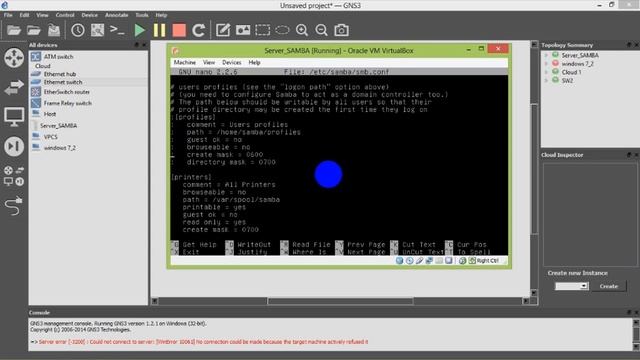Screen dimensions: 640x360
Task: Click the Create button
Action: (609, 286)
